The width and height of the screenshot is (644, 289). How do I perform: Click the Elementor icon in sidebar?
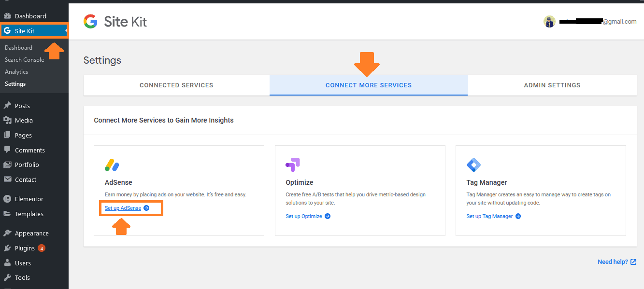coord(7,199)
